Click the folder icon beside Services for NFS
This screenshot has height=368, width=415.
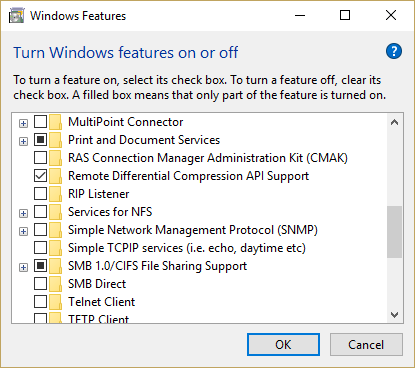click(x=55, y=212)
